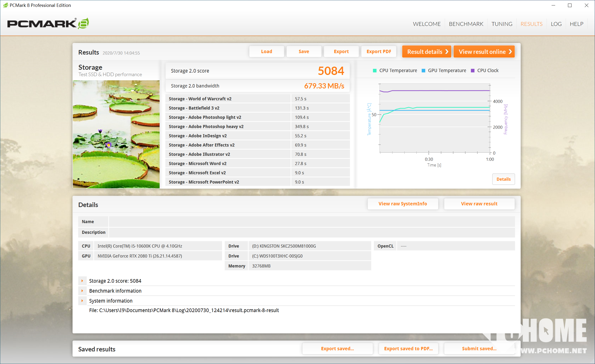Select the Microsoft Excel v2 row

(257, 173)
